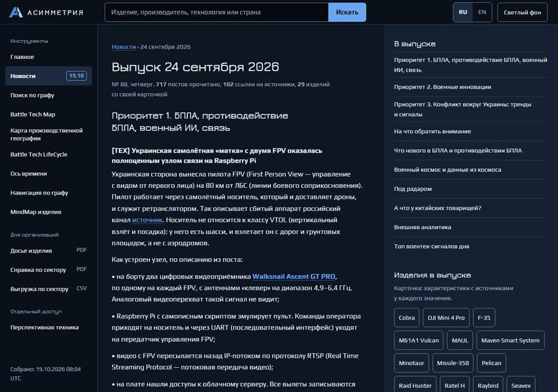Click the Асимметрия logo icon
This screenshot has height=392, width=558.
coord(16,12)
